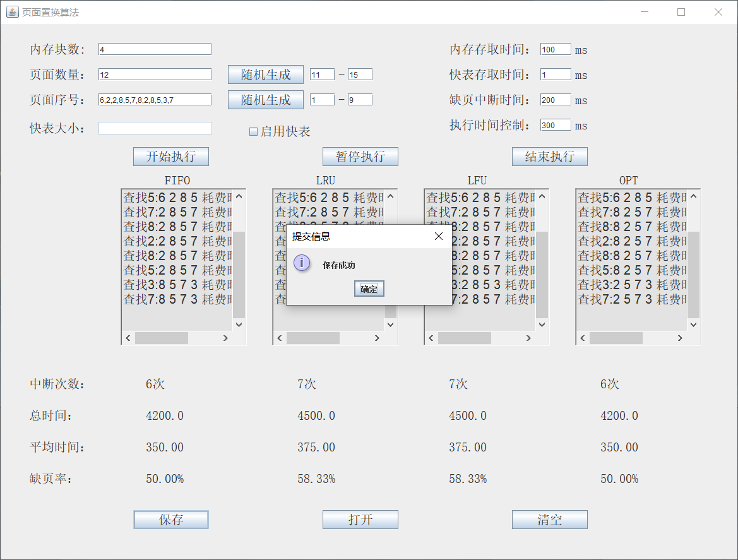Viewport: 738px width, 560px height.
Task: Click the LFU vertical scrollbar thumb
Action: pyautogui.click(x=542, y=275)
